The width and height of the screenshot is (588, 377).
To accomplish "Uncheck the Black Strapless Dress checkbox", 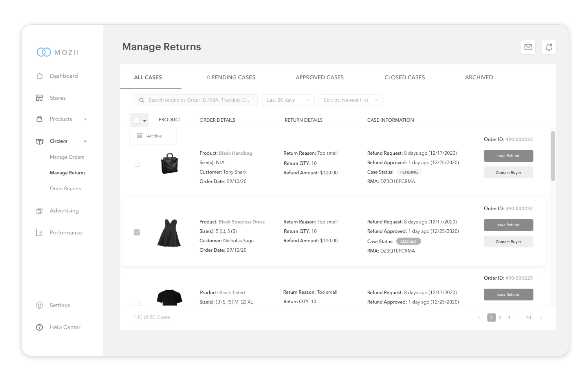I will pyautogui.click(x=137, y=232).
